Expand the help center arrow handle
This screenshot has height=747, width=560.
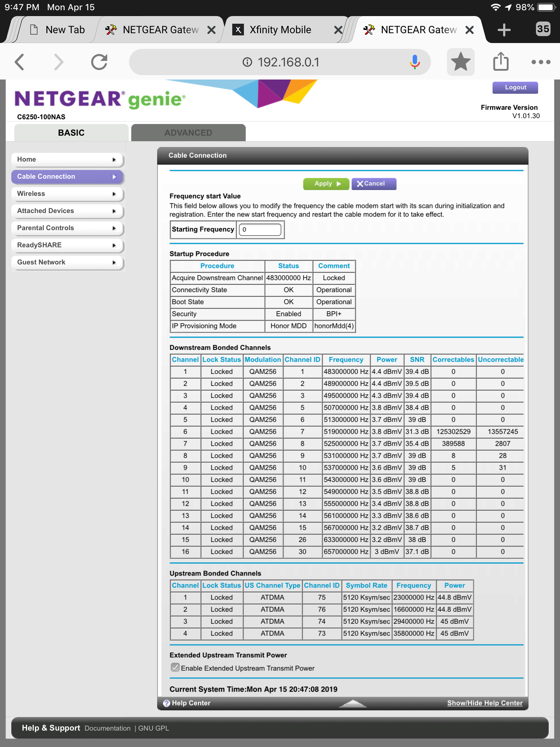(x=353, y=704)
